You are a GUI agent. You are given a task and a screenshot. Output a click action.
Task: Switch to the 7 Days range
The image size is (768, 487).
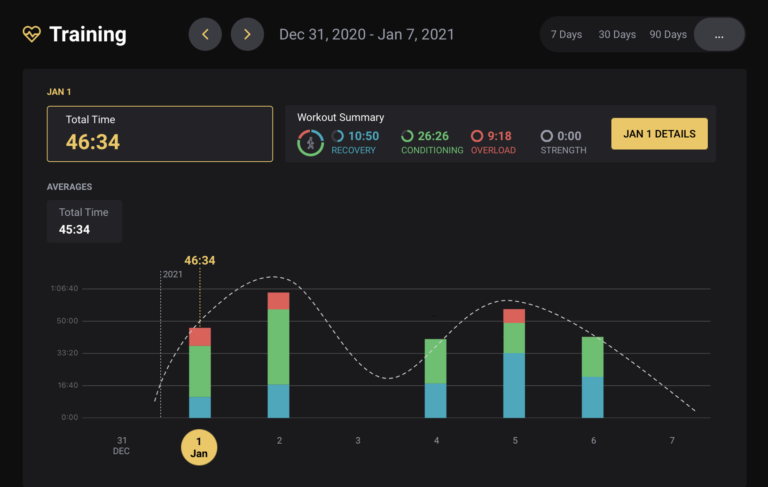tap(566, 34)
